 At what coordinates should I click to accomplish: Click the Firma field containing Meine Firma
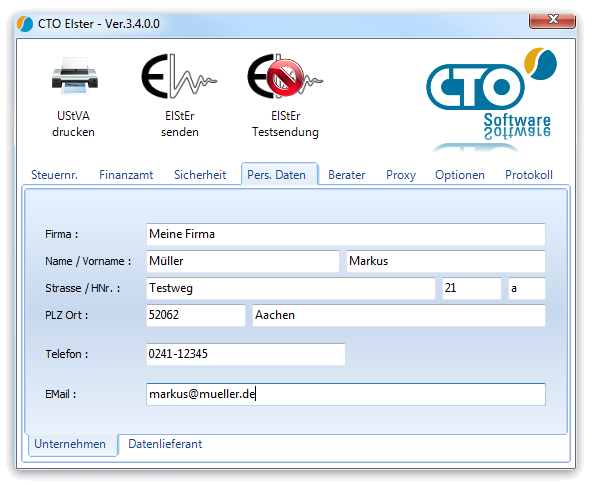click(x=345, y=234)
